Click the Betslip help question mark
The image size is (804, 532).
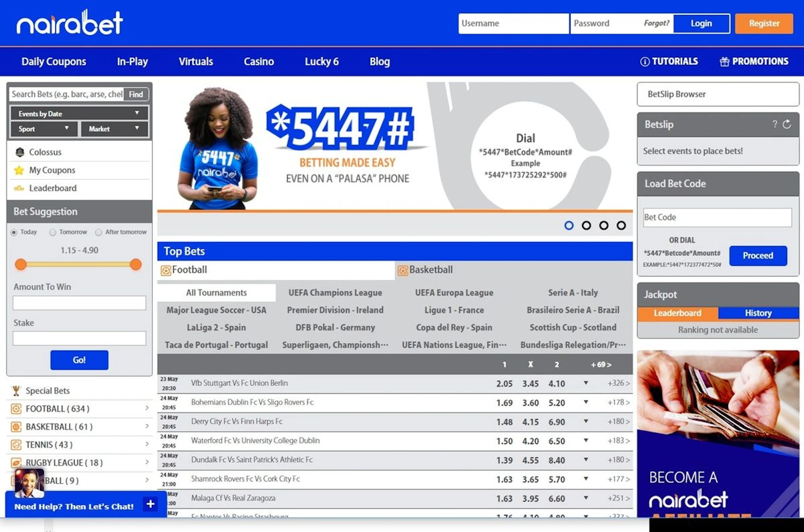tap(774, 124)
